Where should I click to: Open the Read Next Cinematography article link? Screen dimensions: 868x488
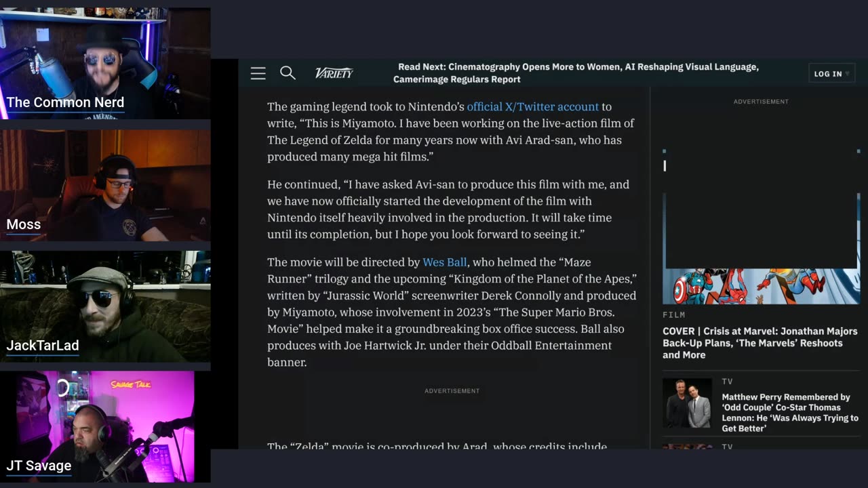(576, 73)
